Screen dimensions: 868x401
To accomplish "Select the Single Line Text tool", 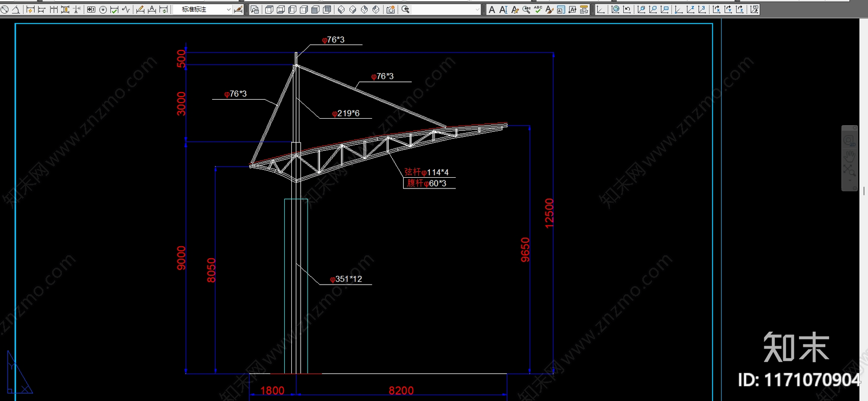I will tap(503, 9).
